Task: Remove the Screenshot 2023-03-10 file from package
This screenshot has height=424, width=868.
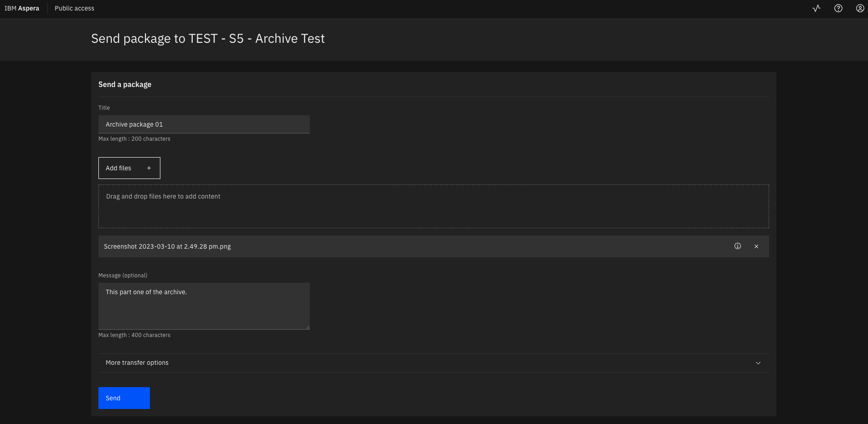Action: pyautogui.click(x=756, y=246)
